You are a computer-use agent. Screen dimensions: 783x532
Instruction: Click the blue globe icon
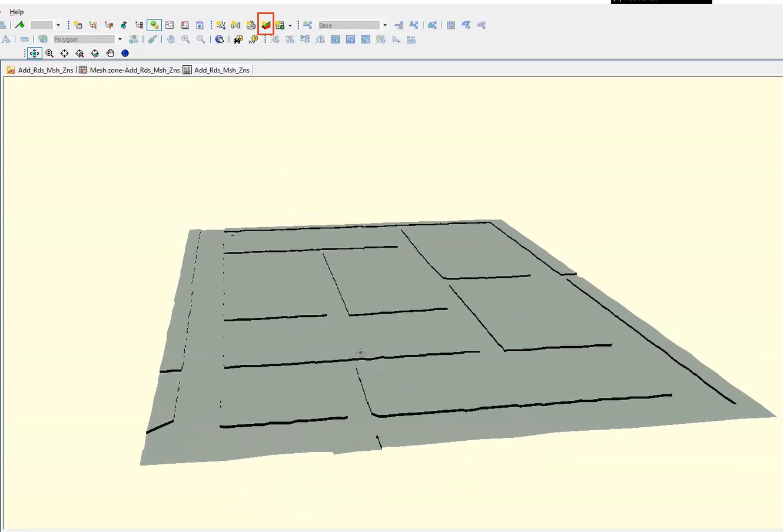point(125,53)
